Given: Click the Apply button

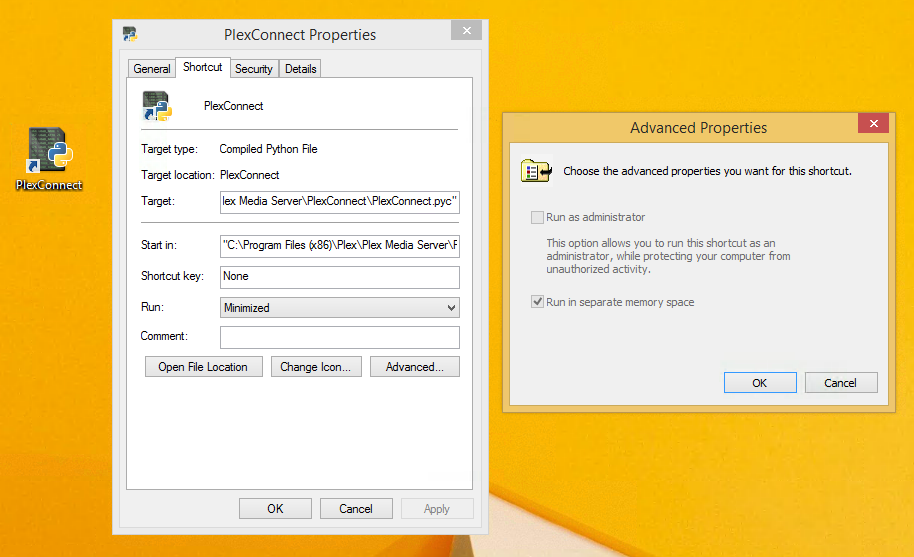Looking at the screenshot, I should click(x=437, y=509).
